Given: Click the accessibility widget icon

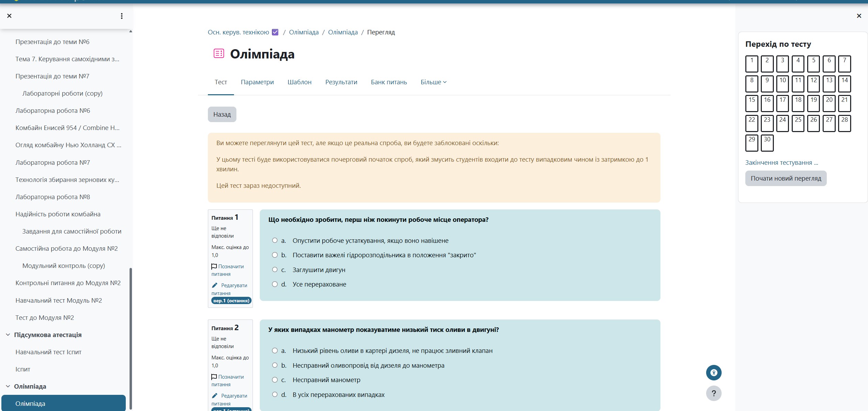Looking at the screenshot, I should 714,372.
